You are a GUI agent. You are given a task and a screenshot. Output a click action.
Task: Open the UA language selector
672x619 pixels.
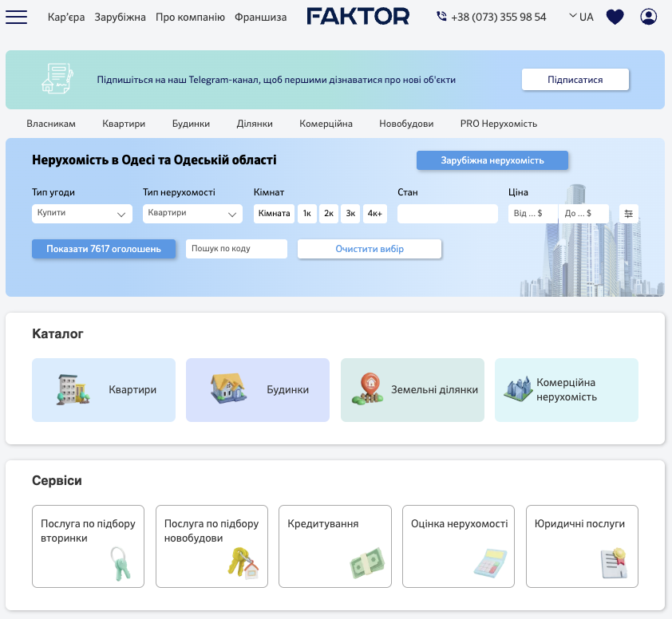click(x=581, y=17)
